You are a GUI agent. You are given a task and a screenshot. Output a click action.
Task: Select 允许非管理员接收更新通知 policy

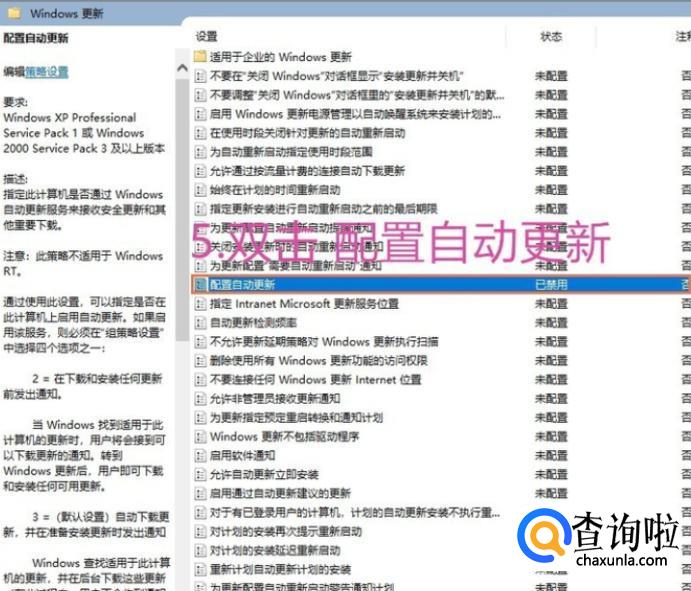point(275,398)
